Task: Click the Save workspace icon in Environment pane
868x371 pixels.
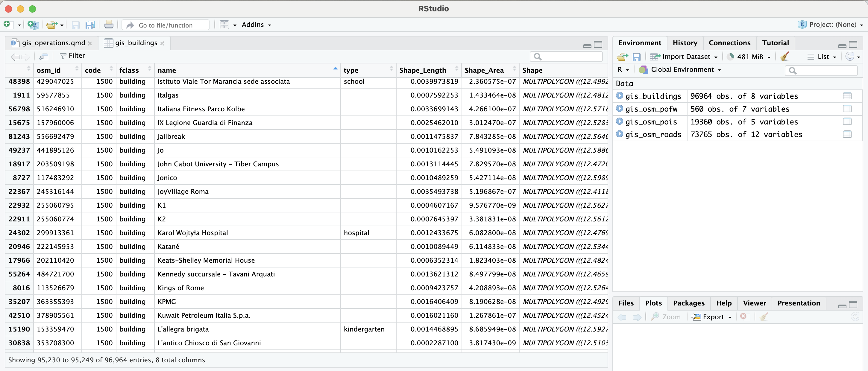Action: 636,57
